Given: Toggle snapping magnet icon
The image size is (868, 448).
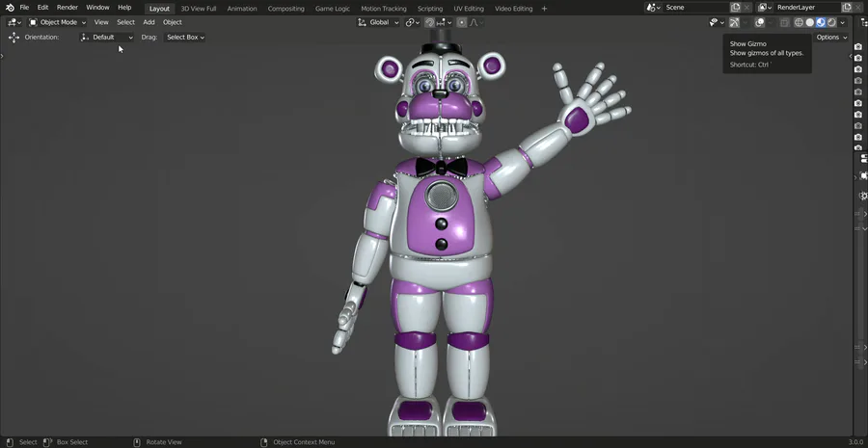Looking at the screenshot, I should tap(429, 22).
